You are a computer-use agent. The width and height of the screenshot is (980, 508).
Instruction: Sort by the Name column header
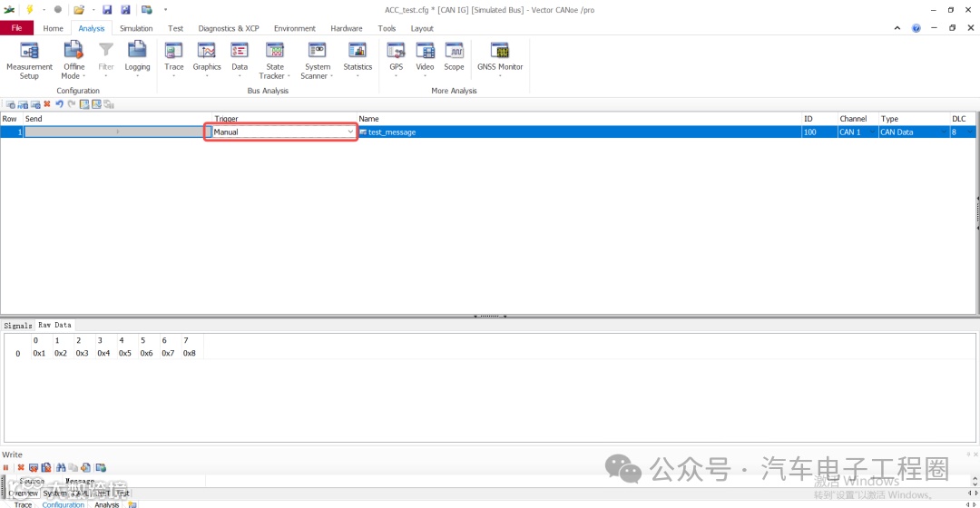[x=579, y=119]
